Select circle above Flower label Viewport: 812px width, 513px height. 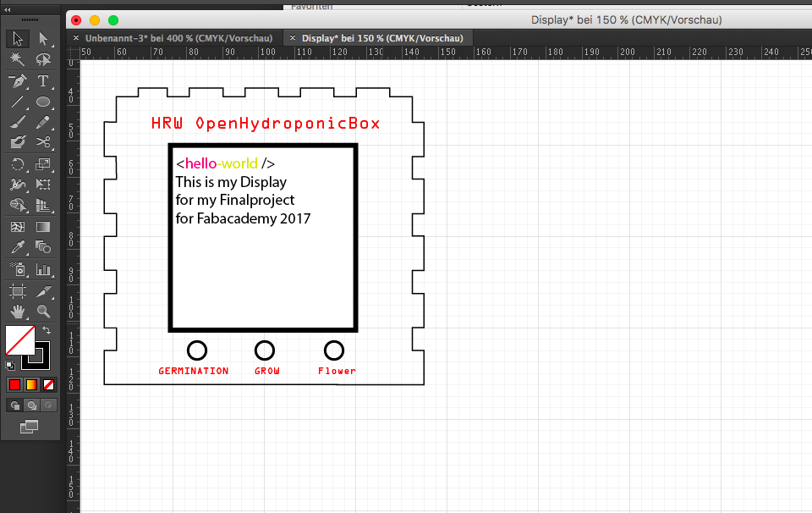tap(334, 350)
